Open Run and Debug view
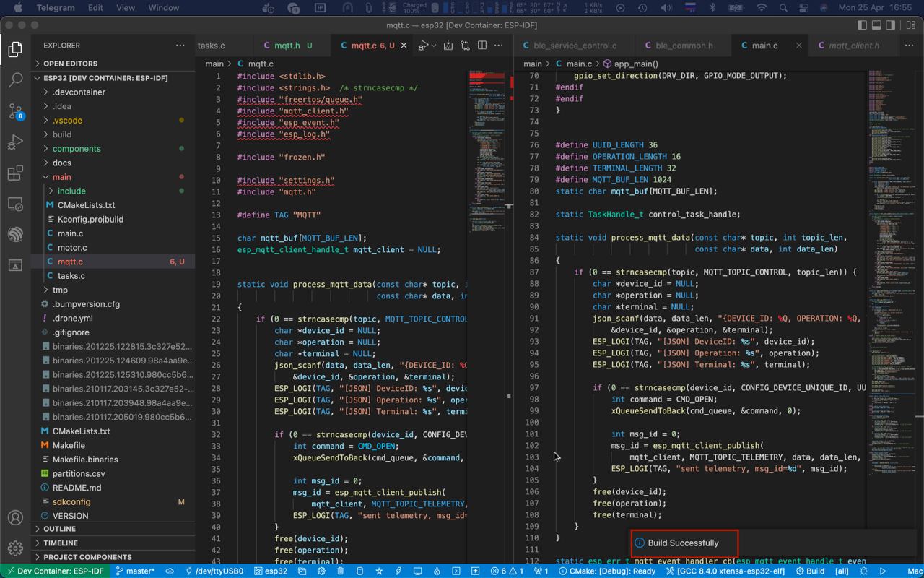This screenshot has width=924, height=578. pos(15,142)
